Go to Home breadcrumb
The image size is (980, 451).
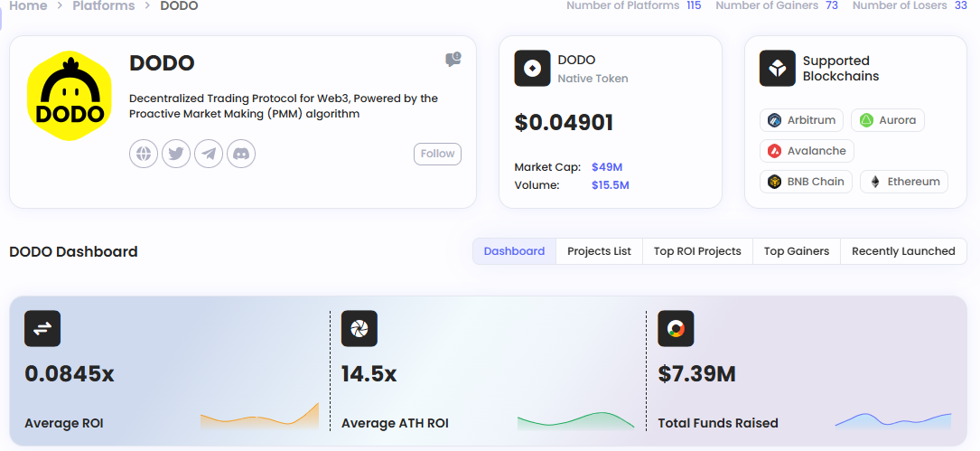[28, 6]
